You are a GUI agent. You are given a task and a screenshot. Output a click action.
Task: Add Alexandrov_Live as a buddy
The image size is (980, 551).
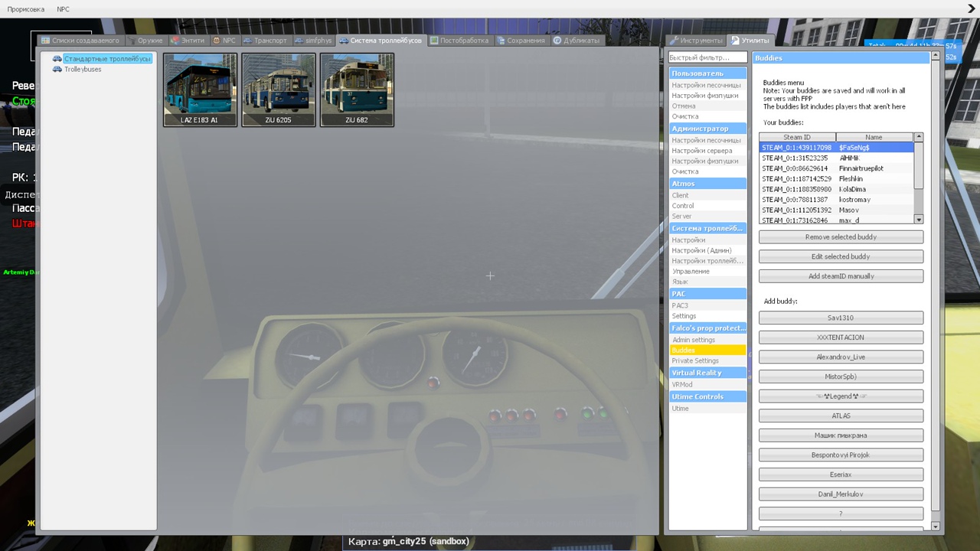(841, 357)
